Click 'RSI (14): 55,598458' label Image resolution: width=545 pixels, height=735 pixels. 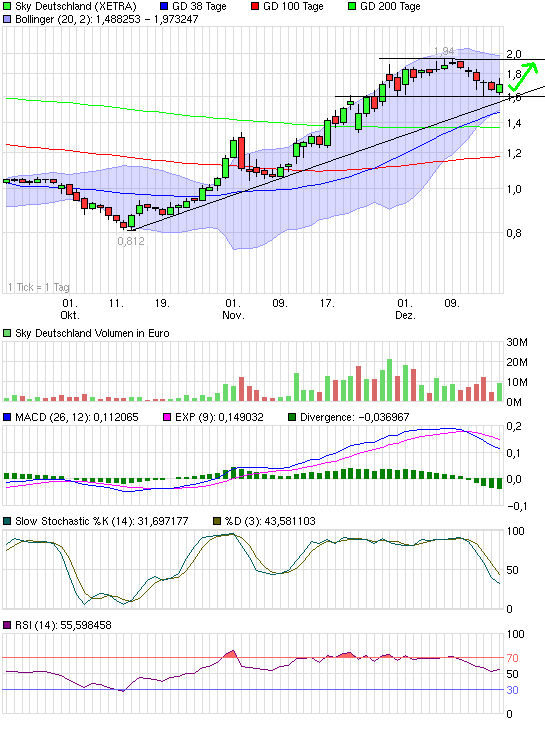(x=63, y=625)
